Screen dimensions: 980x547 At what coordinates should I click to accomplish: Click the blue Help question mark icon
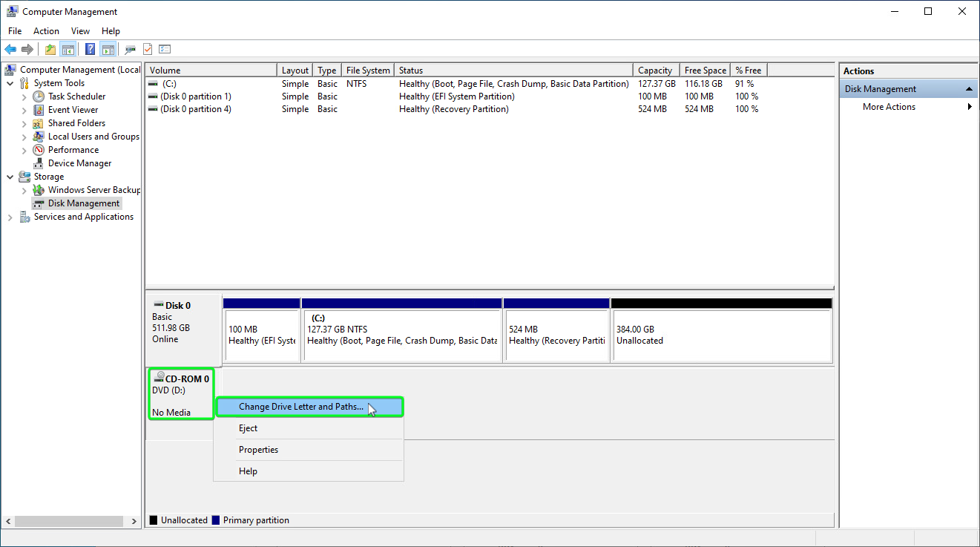click(x=90, y=50)
